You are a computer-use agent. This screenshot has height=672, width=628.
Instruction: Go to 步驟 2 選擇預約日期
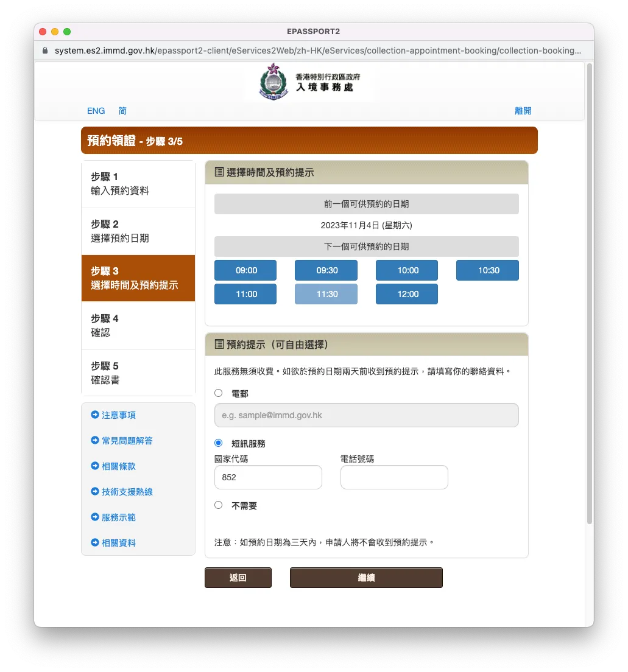click(x=138, y=231)
